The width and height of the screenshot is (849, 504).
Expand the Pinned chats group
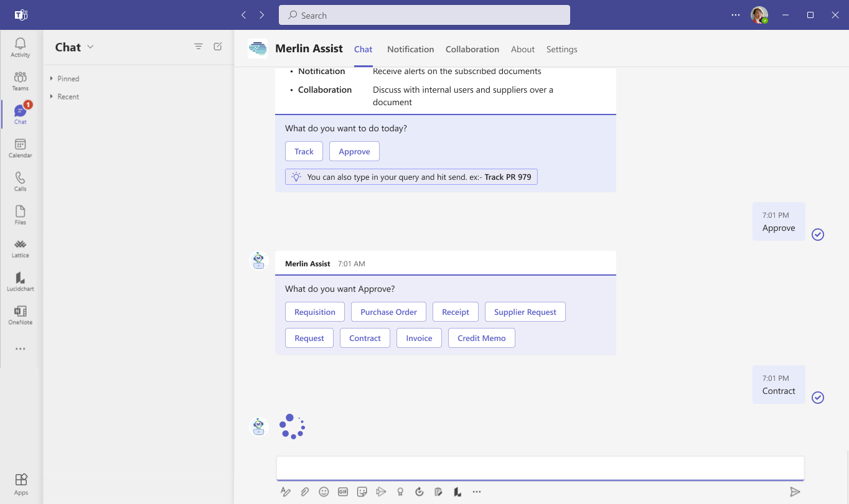tap(64, 78)
